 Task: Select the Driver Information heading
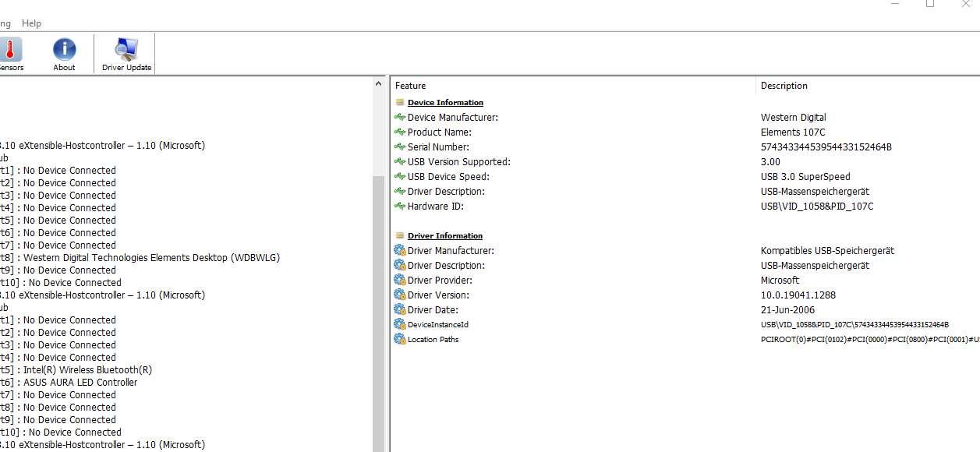tap(445, 236)
